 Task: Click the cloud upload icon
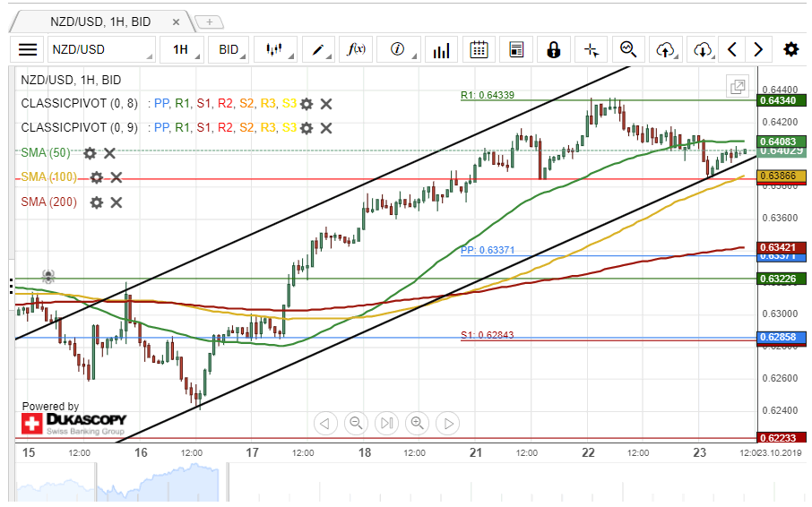pos(665,50)
